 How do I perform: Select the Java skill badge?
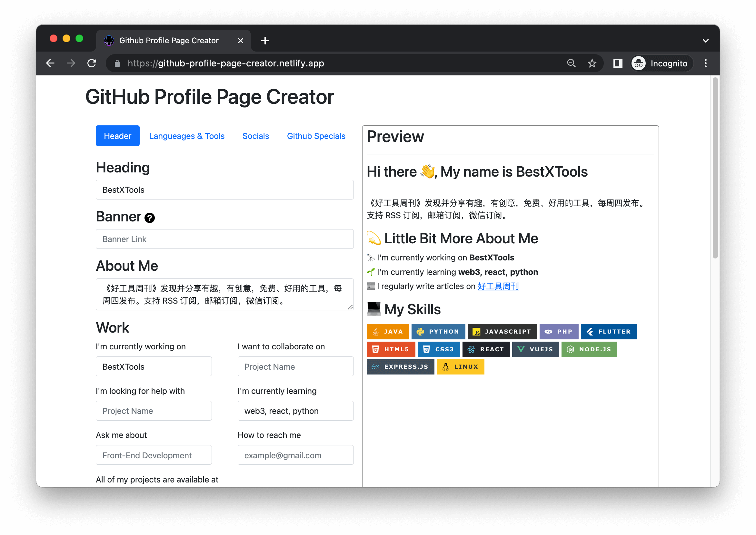388,331
